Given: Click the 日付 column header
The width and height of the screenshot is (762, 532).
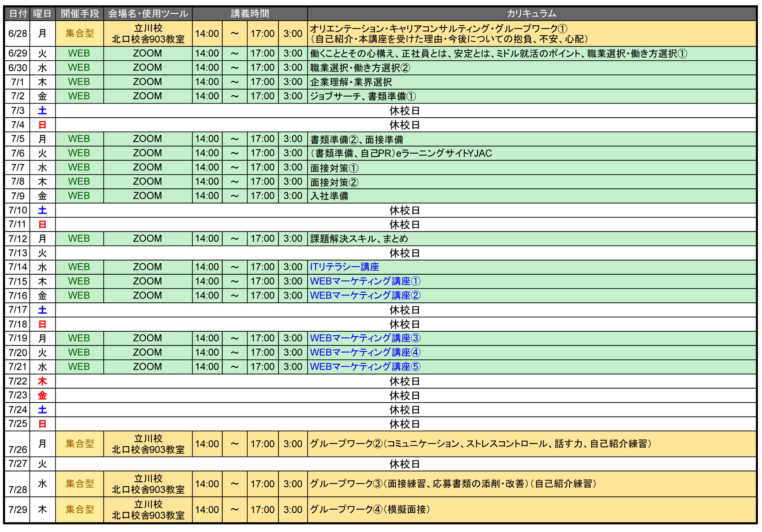Looking at the screenshot, I should [18, 14].
